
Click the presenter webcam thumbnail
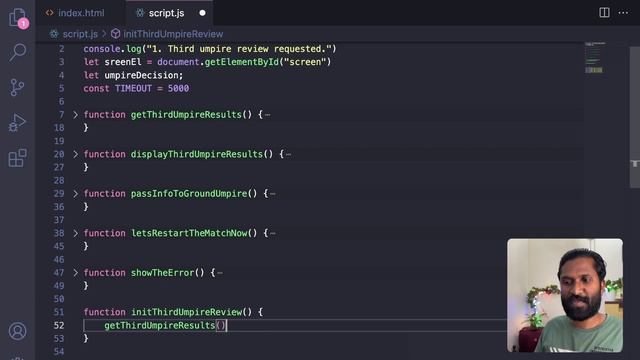tap(565, 295)
